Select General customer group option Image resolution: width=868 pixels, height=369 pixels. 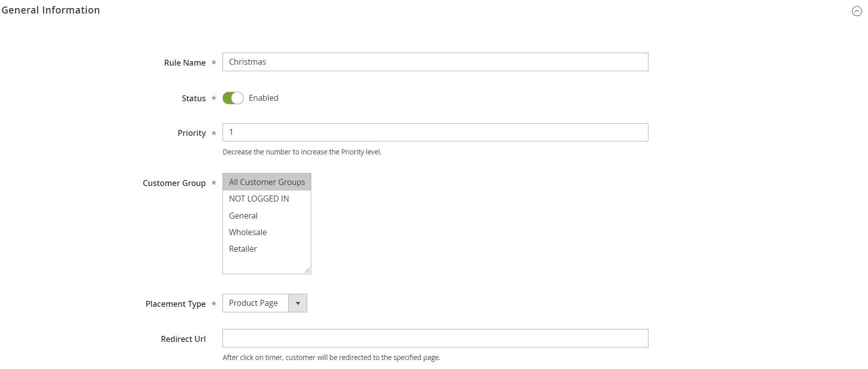(x=267, y=216)
